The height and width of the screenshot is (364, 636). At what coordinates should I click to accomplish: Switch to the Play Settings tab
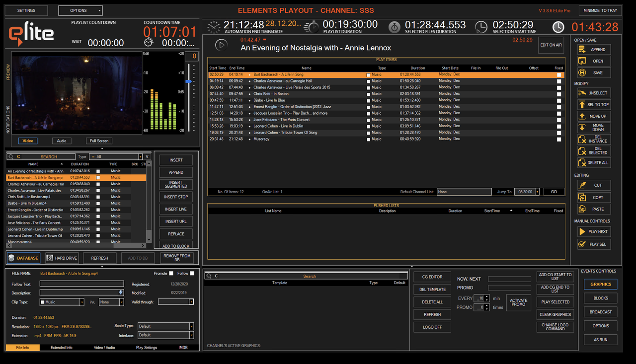147,348
